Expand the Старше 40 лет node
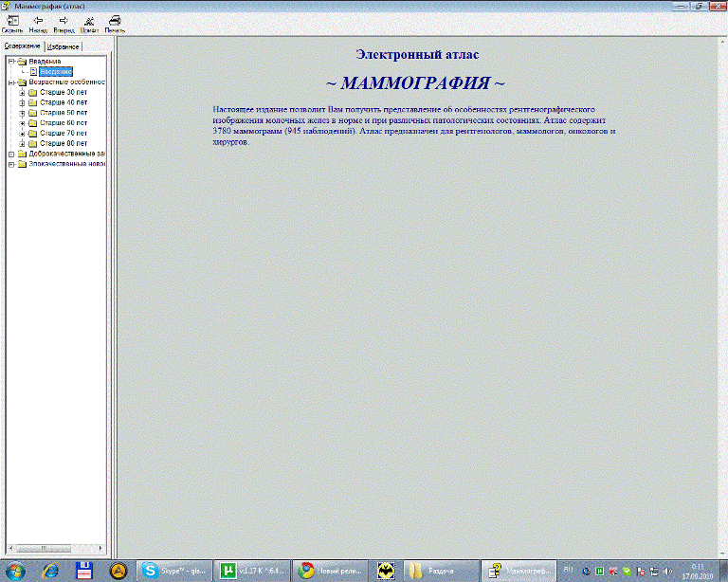 22,102
